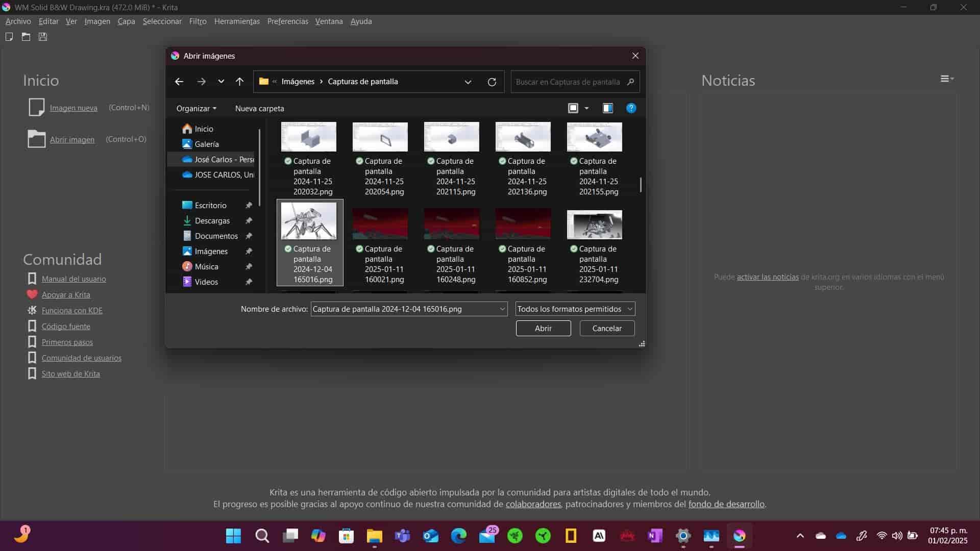Click Nueva carpeta button

click(259, 108)
